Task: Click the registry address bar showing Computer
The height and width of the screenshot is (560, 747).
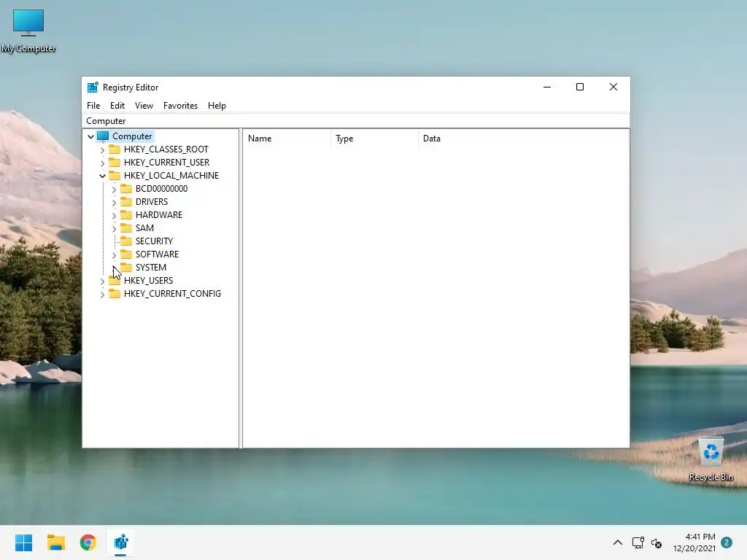Action: (x=355, y=121)
